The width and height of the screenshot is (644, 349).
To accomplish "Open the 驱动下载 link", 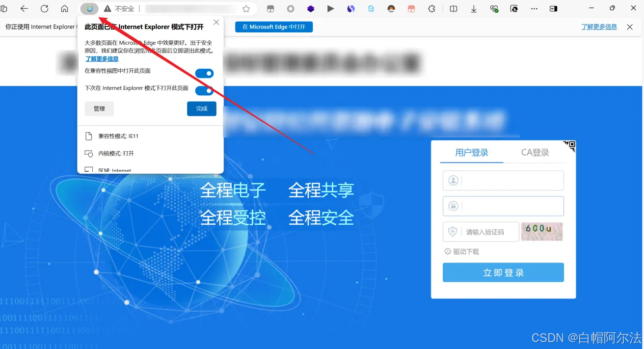I will tap(465, 251).
